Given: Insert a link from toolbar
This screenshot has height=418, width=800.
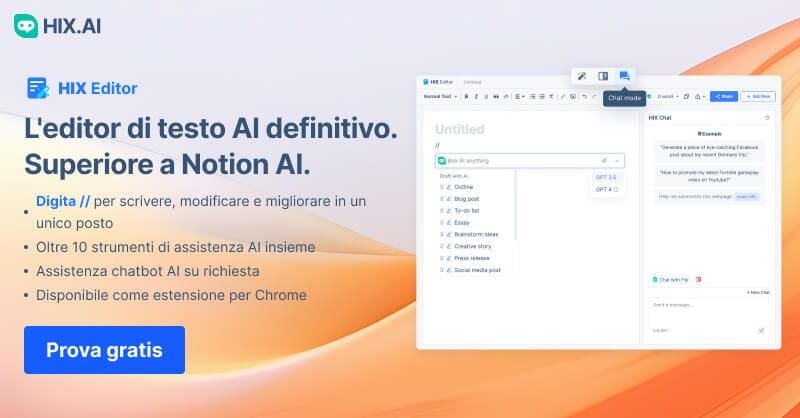Looking at the screenshot, I should tap(563, 96).
